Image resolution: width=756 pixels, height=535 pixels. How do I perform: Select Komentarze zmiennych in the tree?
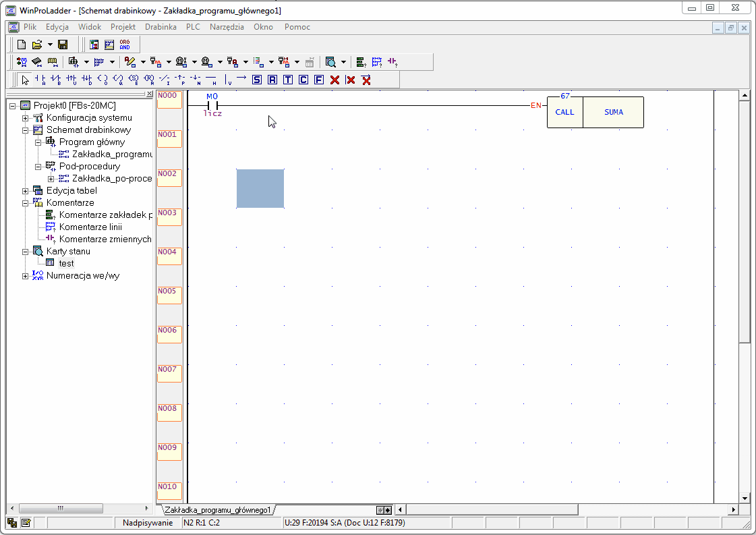(x=105, y=240)
